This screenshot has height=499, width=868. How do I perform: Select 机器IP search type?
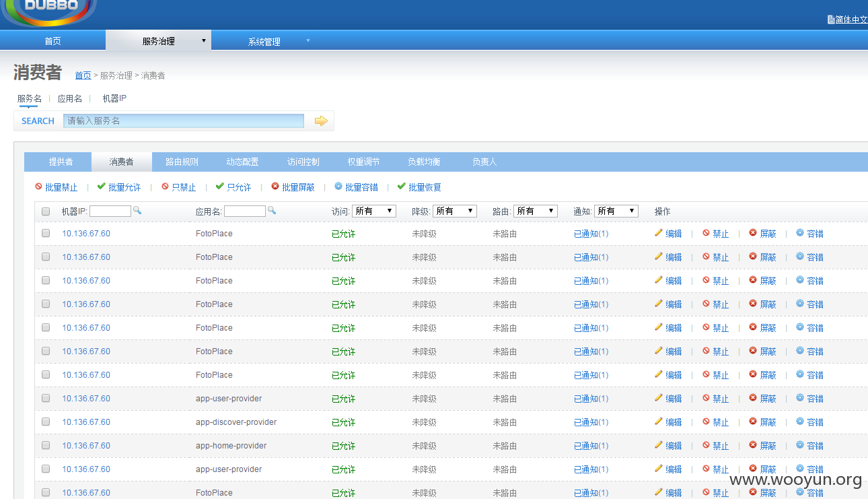pyautogui.click(x=114, y=99)
